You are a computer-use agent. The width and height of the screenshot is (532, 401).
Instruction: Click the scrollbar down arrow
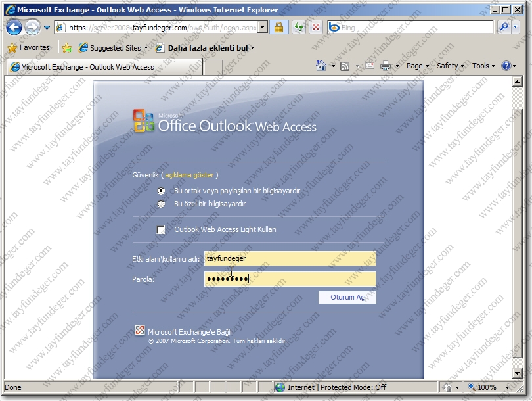(x=517, y=373)
